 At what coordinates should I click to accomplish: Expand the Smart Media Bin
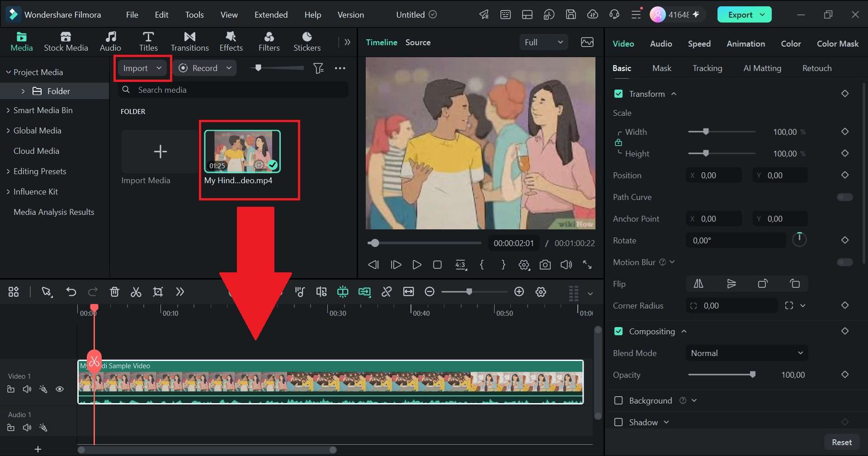click(8, 110)
